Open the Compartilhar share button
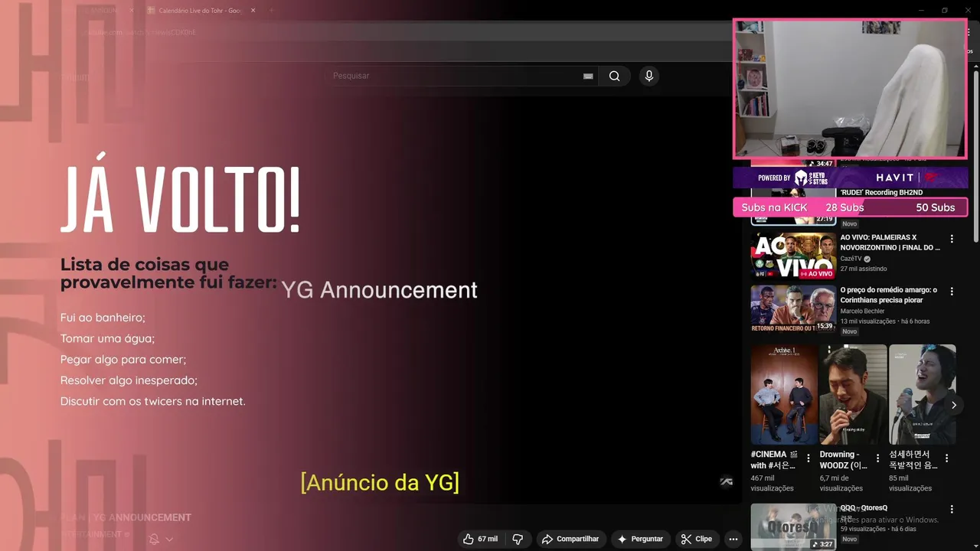Screen dimensions: 980x551 click(x=571, y=539)
